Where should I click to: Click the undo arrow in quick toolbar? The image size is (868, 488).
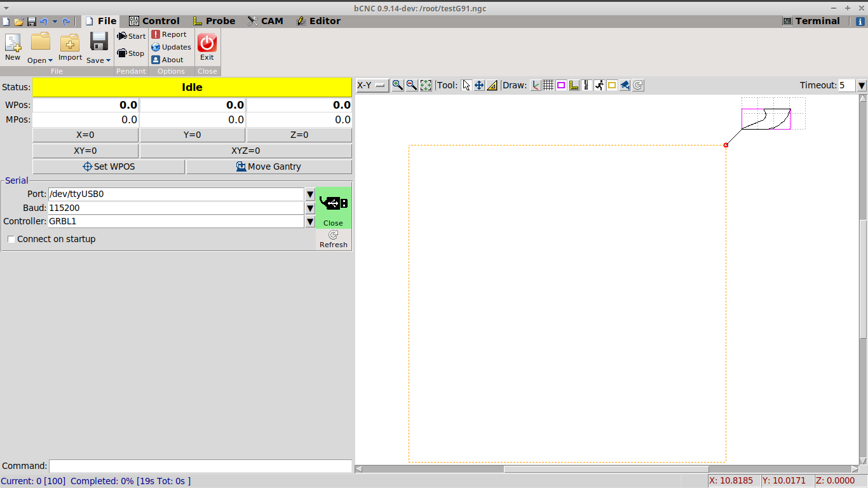coord(44,21)
